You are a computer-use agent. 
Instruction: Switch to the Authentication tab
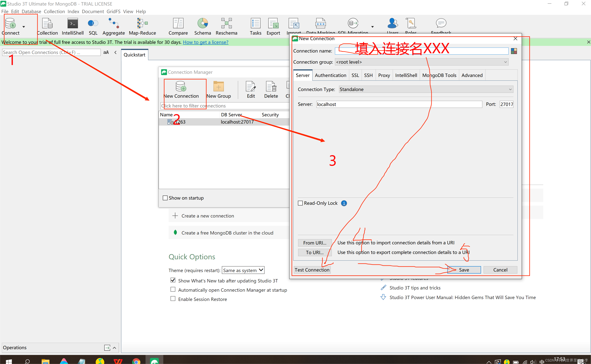pos(330,75)
